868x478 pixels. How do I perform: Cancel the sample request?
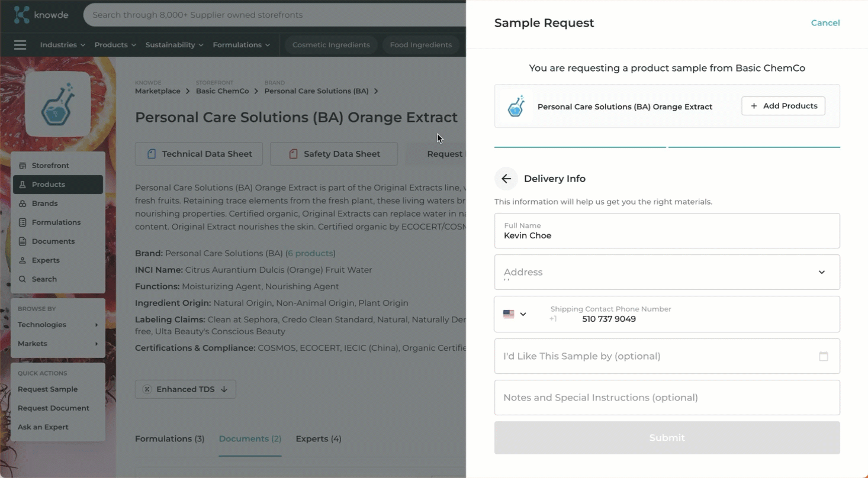pos(825,23)
